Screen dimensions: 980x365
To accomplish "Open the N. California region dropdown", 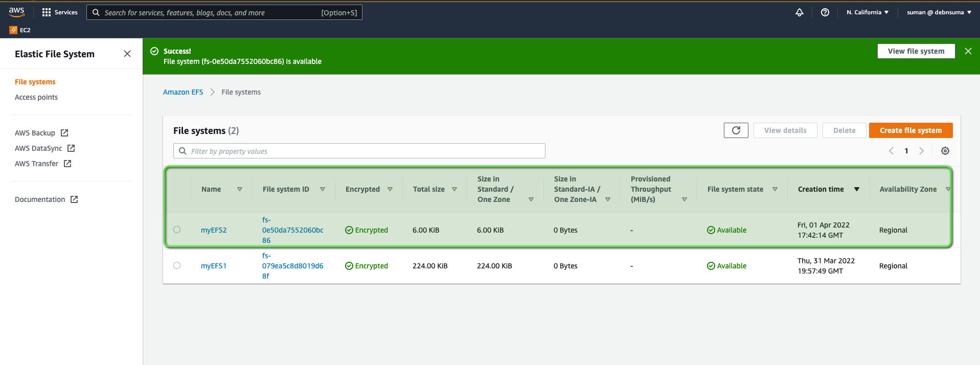I will coord(868,12).
